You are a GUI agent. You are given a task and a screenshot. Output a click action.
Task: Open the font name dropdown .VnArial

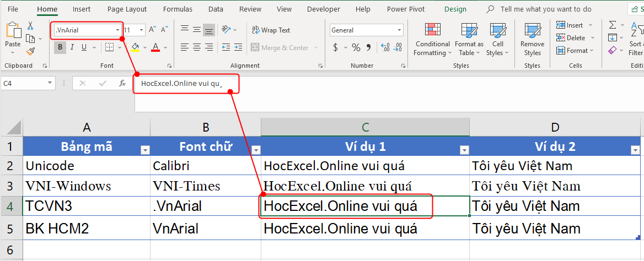pyautogui.click(x=118, y=30)
